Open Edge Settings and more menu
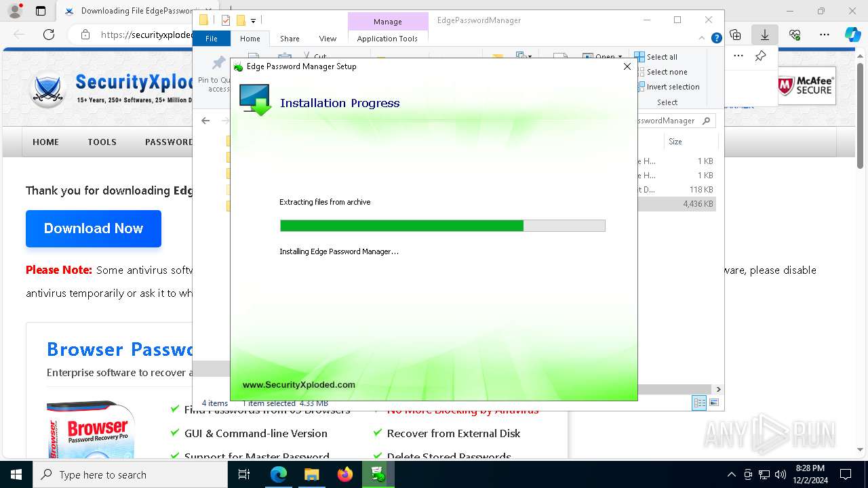This screenshot has height=488, width=868. tap(825, 35)
